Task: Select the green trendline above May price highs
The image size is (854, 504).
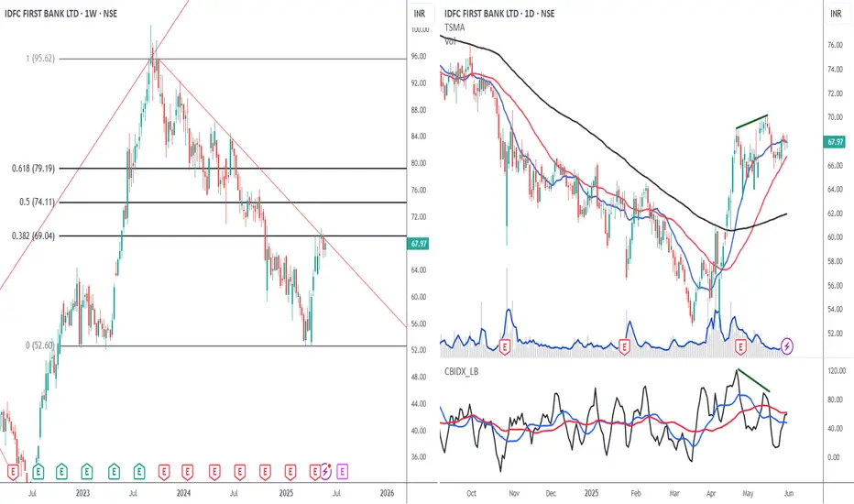Action: pyautogui.click(x=751, y=122)
